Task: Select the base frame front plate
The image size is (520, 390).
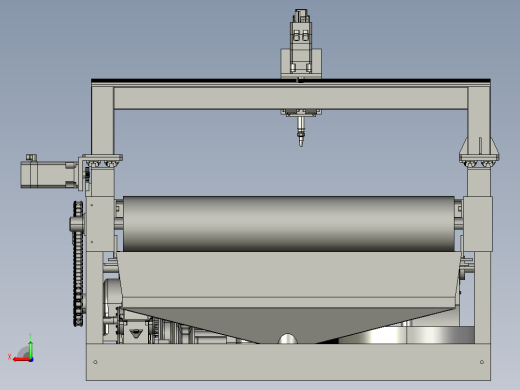Action: click(x=288, y=362)
